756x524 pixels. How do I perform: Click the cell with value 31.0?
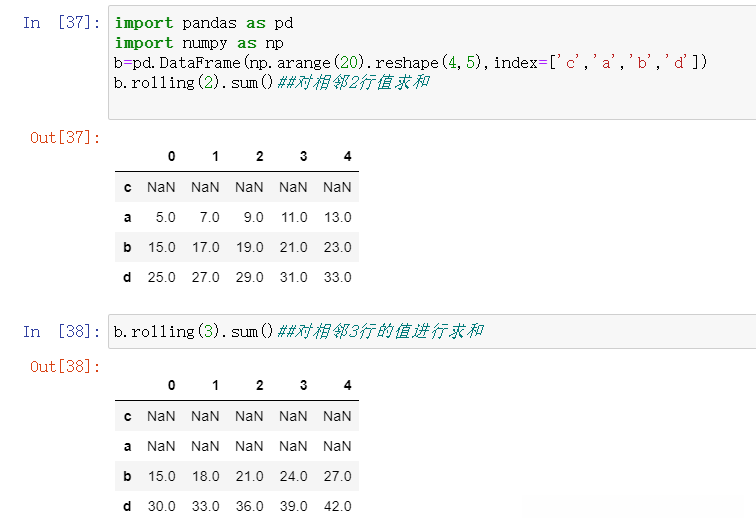click(x=294, y=278)
